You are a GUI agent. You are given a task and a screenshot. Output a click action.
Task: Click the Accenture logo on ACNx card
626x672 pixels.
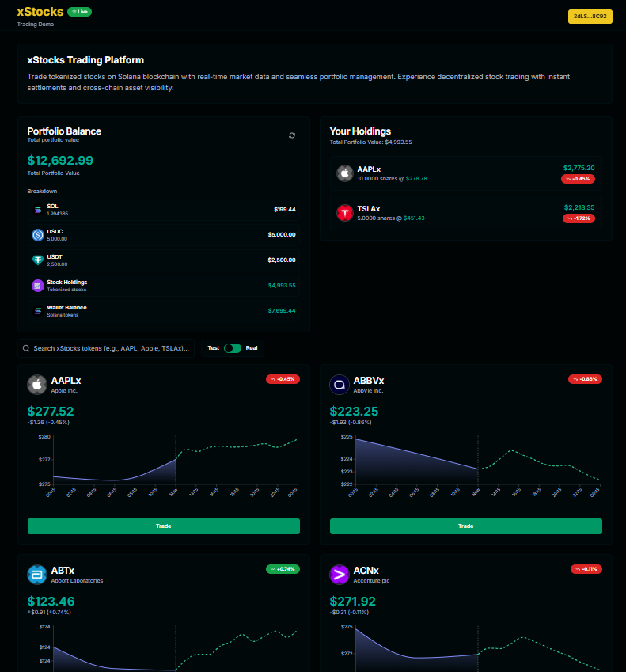[340, 575]
